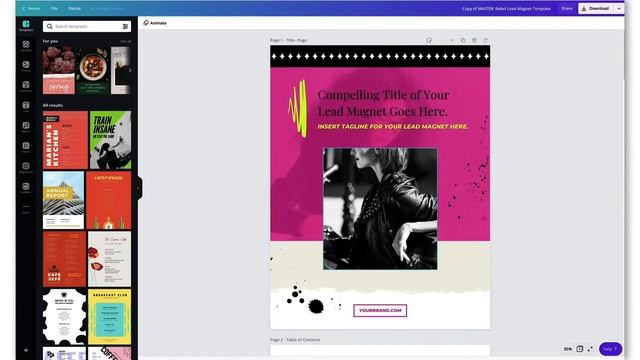This screenshot has width=640, height=360.
Task: Open grid view icon at bottom
Action: (580, 349)
